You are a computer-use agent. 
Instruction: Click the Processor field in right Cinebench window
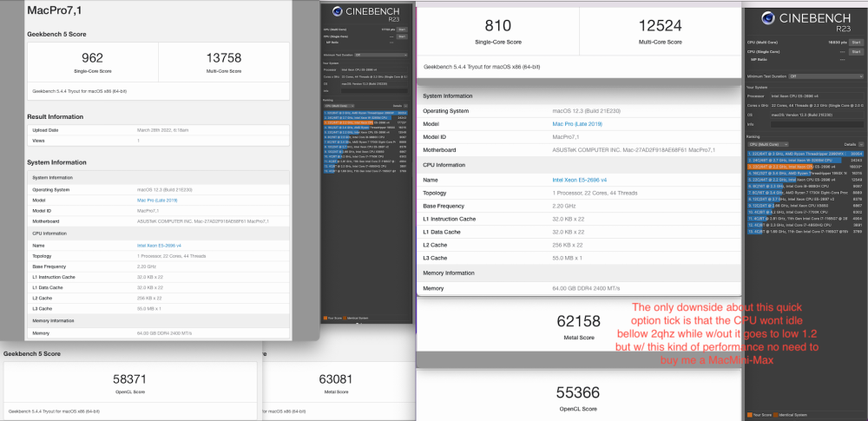point(817,95)
